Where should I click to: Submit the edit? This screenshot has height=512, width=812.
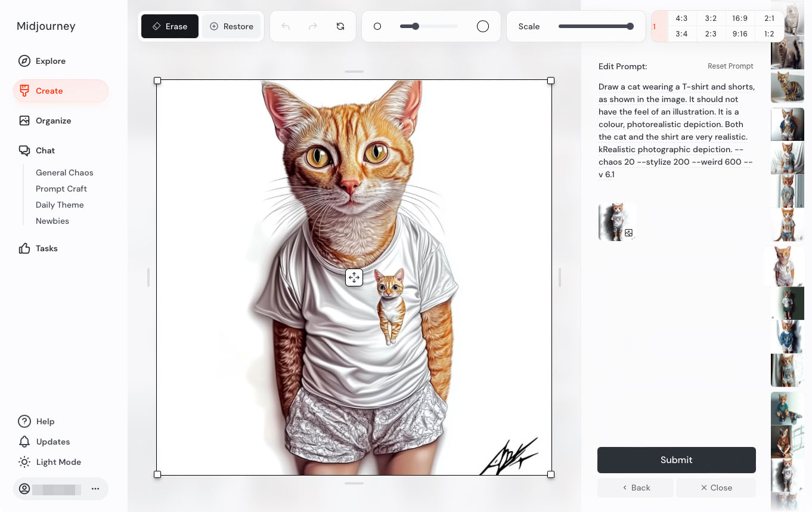click(x=677, y=460)
